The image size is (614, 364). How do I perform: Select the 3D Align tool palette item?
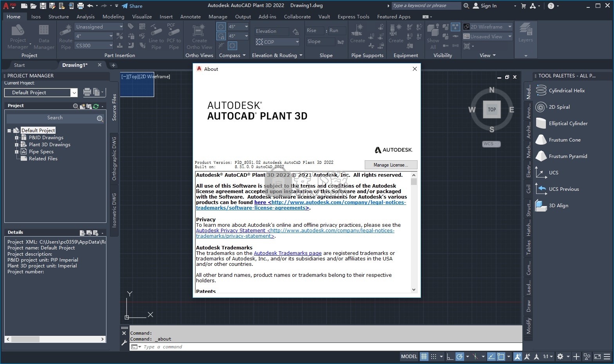(x=552, y=205)
